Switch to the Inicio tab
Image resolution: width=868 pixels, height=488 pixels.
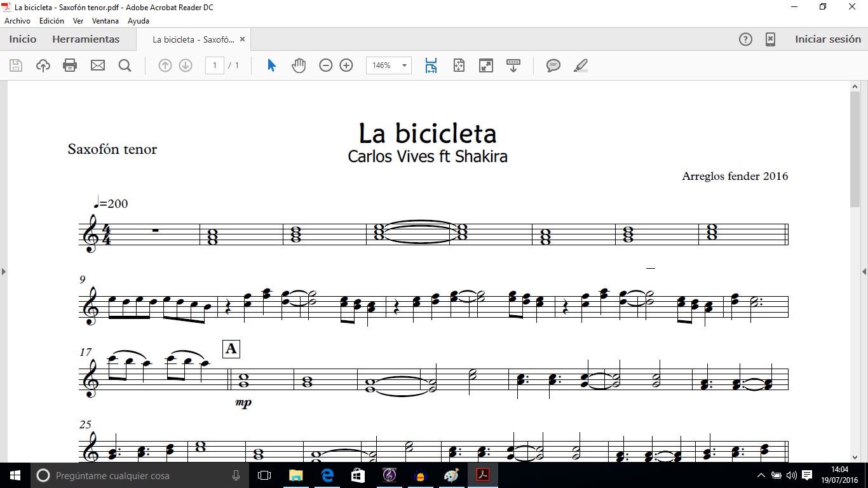(23, 39)
